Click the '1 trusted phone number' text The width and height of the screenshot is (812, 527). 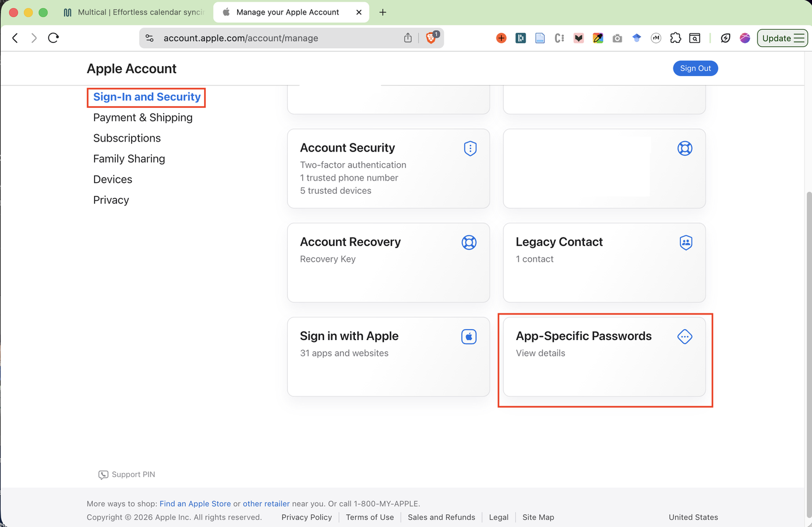point(349,178)
